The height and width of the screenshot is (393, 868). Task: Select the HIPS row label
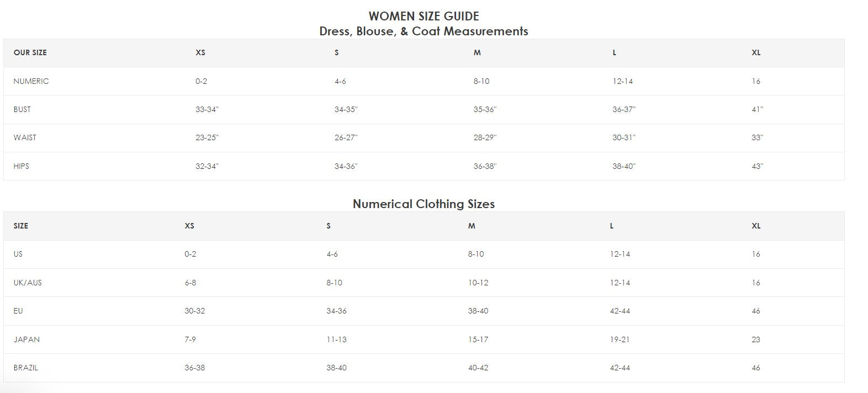click(21, 166)
